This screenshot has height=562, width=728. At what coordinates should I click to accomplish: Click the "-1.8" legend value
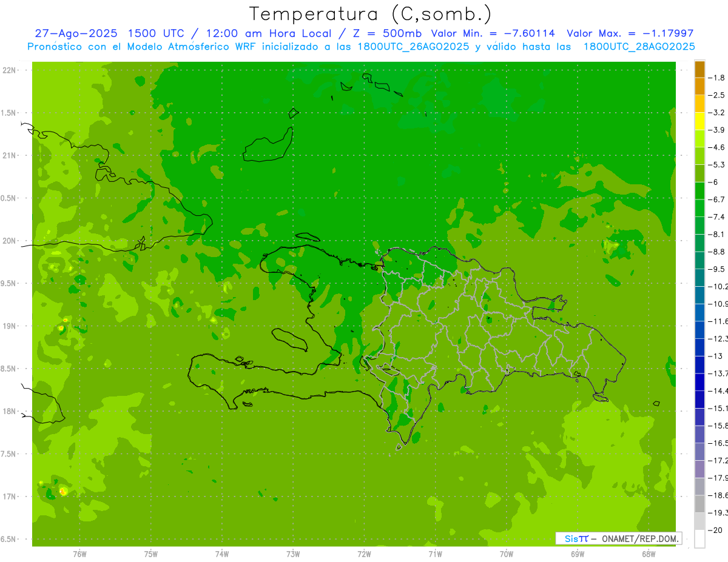716,78
